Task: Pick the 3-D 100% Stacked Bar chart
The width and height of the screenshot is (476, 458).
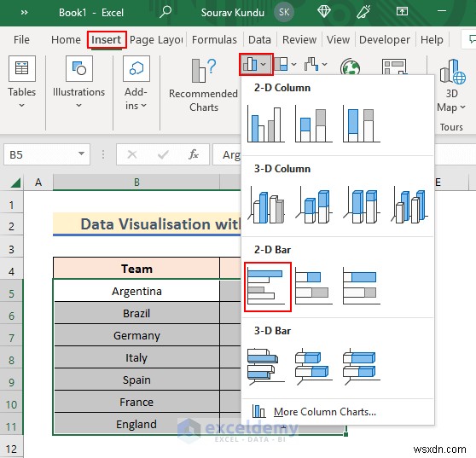Action: click(361, 367)
